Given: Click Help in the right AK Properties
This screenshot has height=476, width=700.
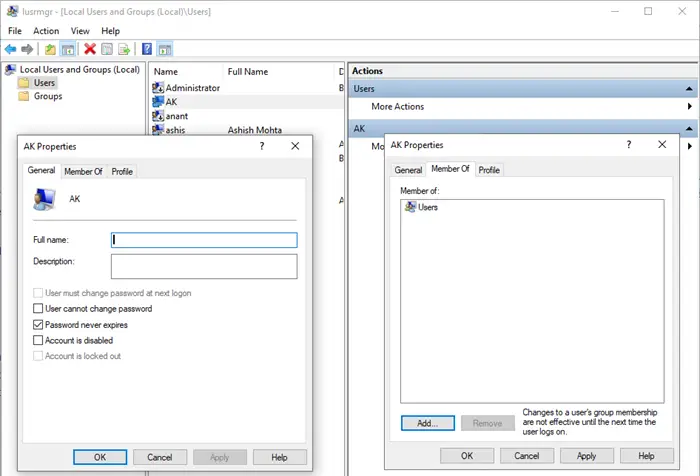Looking at the screenshot, I should click(646, 456).
